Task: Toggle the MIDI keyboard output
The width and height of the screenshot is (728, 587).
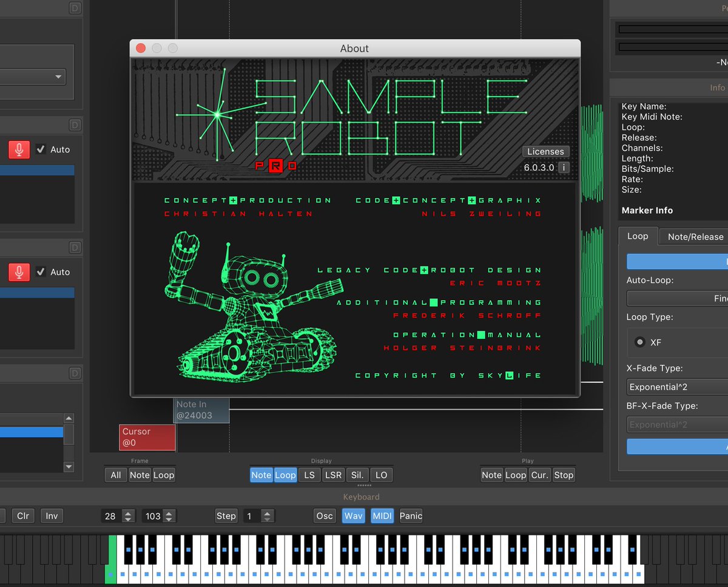Action: pyautogui.click(x=382, y=516)
